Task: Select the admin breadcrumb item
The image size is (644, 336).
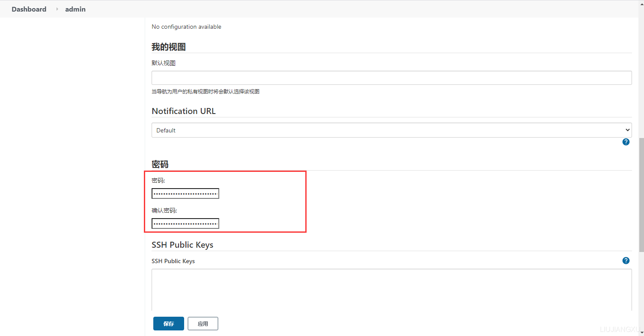Action: pos(75,9)
